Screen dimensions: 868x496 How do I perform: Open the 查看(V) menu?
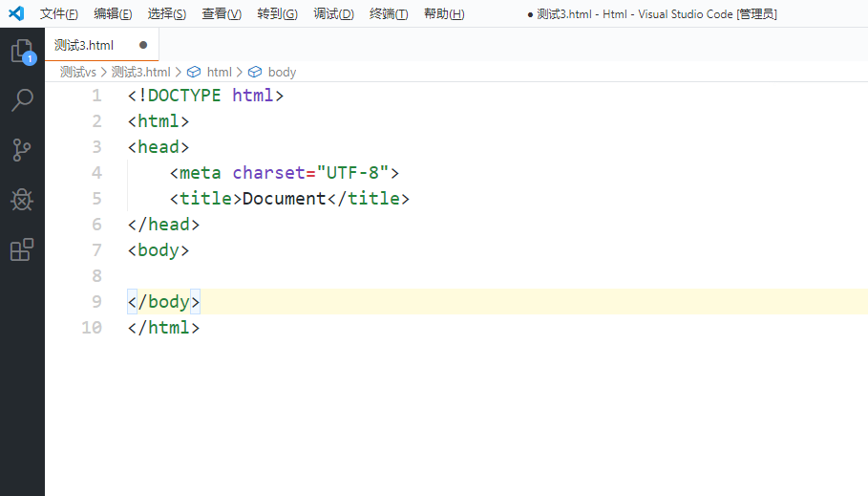tap(222, 13)
